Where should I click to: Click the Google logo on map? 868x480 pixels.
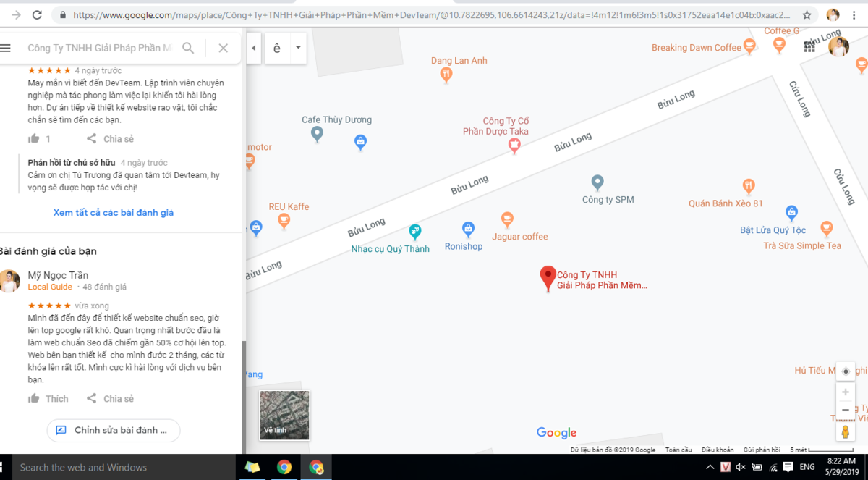click(556, 433)
